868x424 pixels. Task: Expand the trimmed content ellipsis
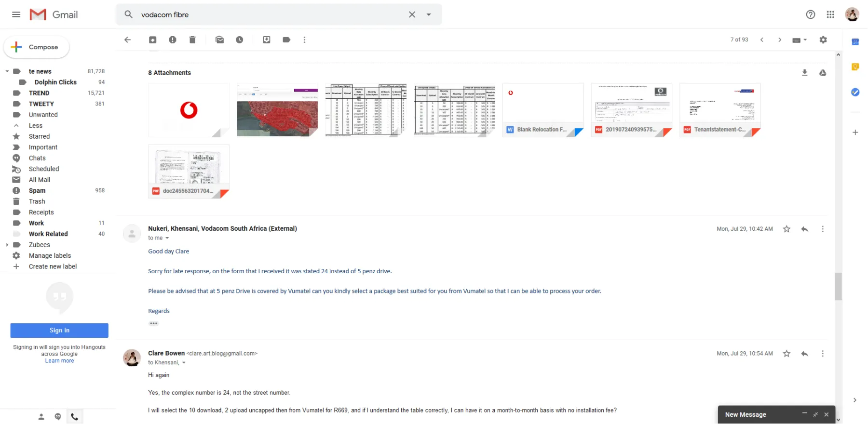click(153, 323)
